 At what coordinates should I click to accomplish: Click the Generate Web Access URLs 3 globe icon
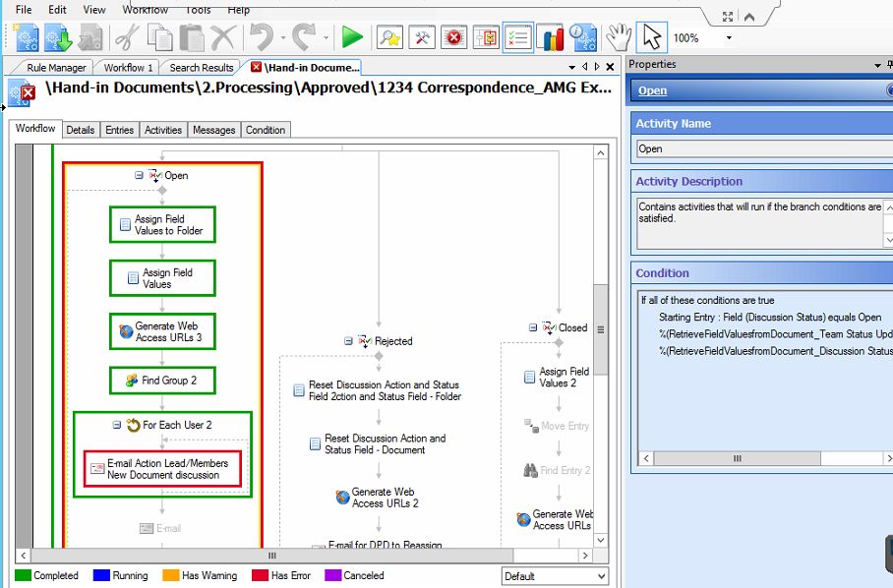(126, 331)
